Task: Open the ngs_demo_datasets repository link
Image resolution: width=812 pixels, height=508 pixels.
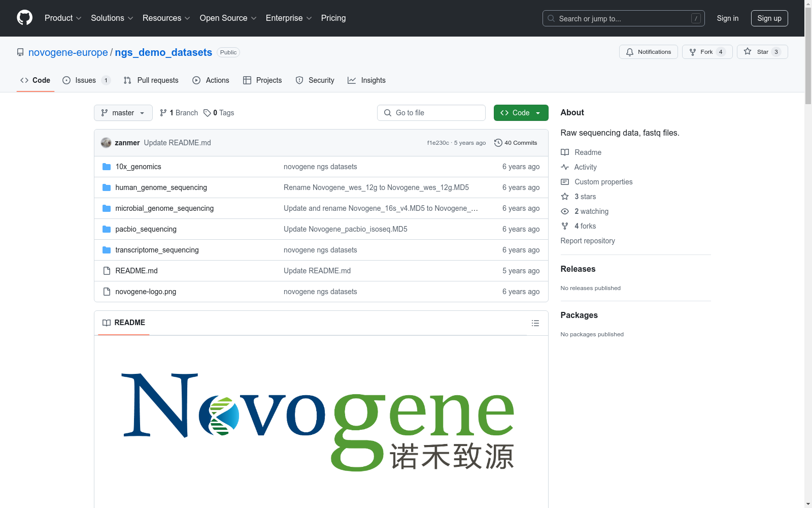Action: point(163,52)
